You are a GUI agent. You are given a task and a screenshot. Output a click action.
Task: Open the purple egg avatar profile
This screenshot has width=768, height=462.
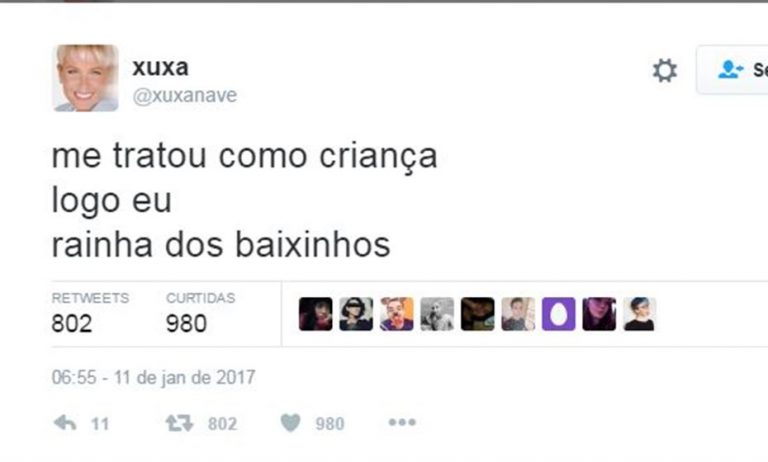point(558,314)
